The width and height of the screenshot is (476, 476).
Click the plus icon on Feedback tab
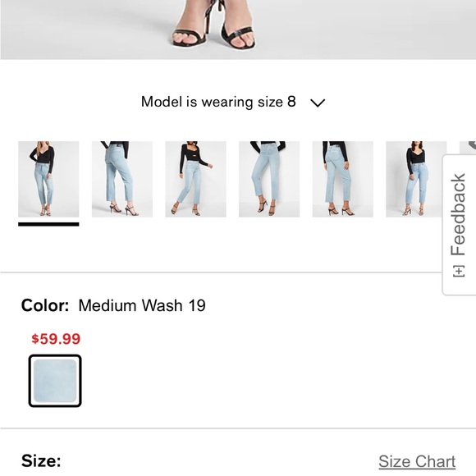pos(459,271)
